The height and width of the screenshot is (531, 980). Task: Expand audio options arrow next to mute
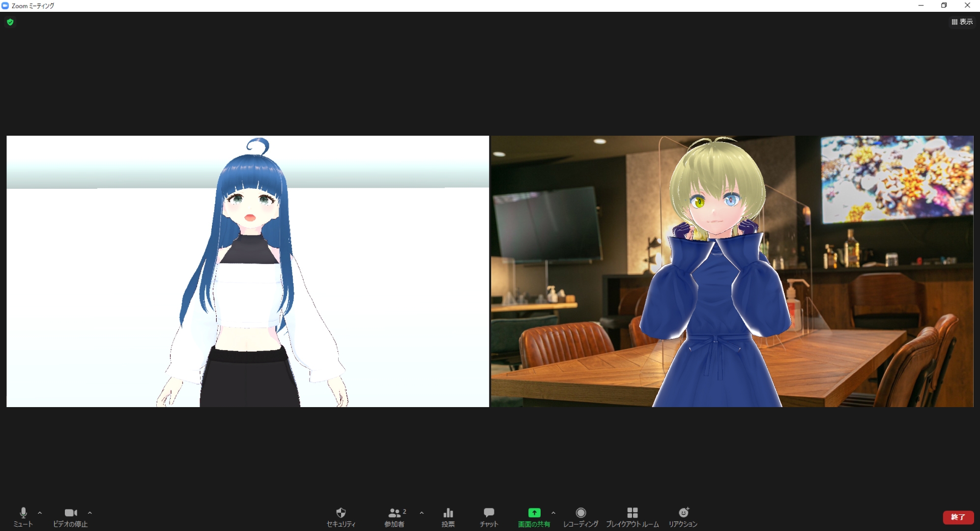pyautogui.click(x=40, y=513)
